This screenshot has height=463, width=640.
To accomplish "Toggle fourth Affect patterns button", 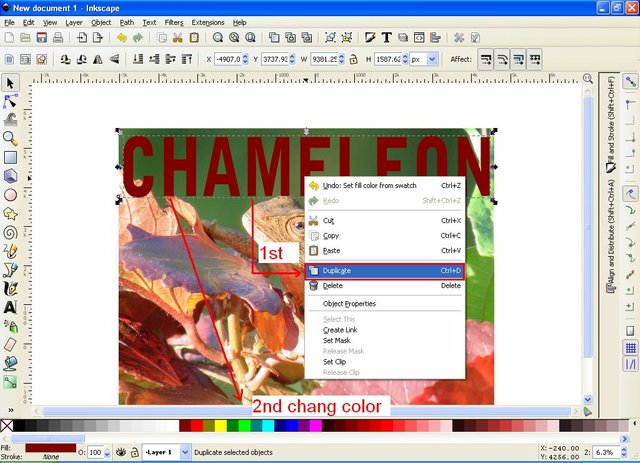I will pyautogui.click(x=535, y=60).
